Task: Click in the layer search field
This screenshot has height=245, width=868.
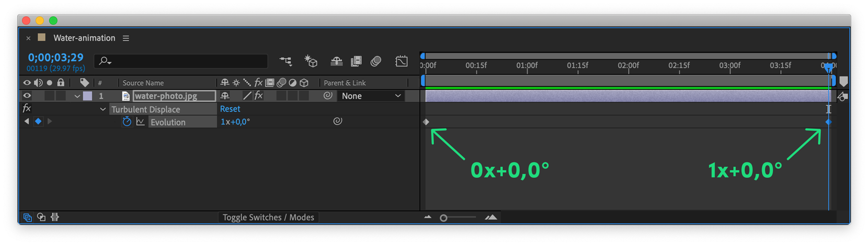Action: pos(181,61)
